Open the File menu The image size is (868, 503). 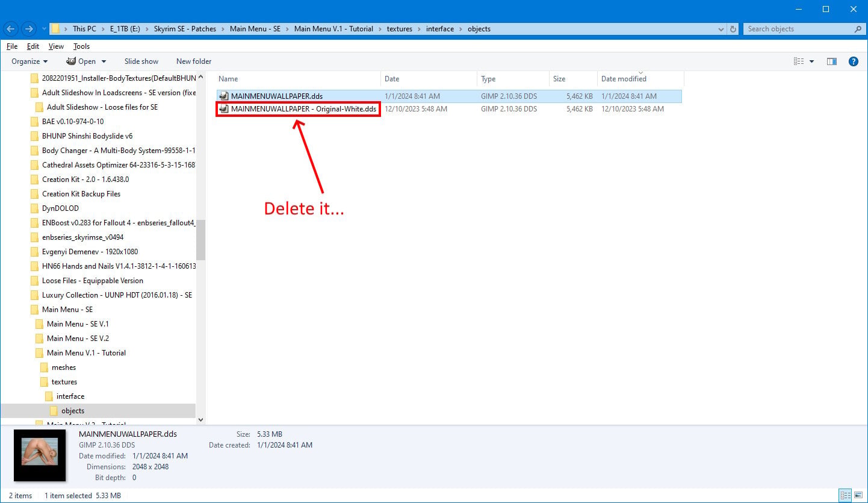pos(12,46)
